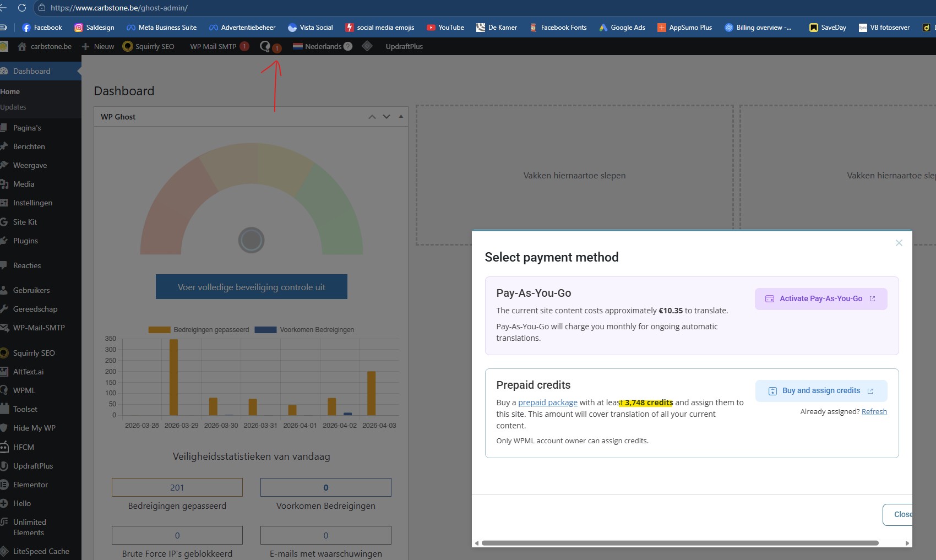Image resolution: width=936 pixels, height=560 pixels.
Task: Open Plugins in the sidebar menu
Action: [25, 241]
